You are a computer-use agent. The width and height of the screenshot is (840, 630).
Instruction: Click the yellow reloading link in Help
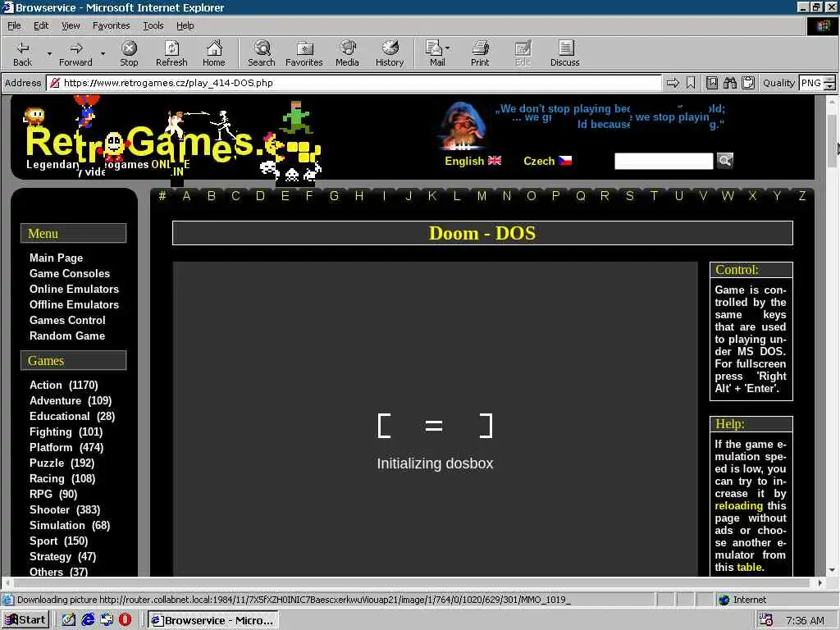tap(738, 505)
